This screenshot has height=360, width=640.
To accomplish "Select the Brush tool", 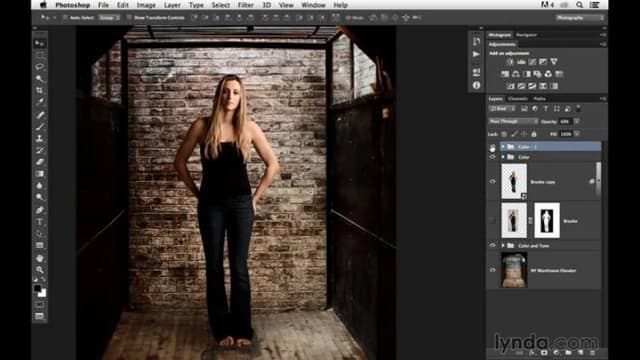I will [x=40, y=127].
